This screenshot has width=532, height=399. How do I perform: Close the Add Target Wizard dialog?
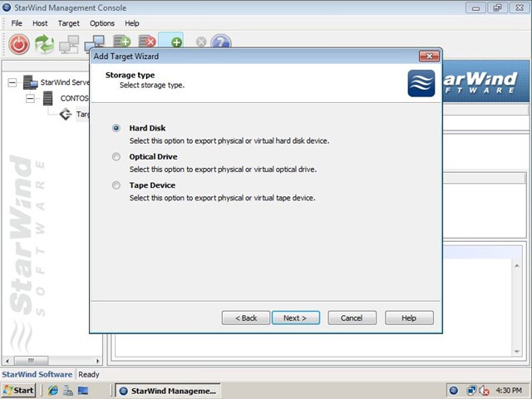point(429,56)
